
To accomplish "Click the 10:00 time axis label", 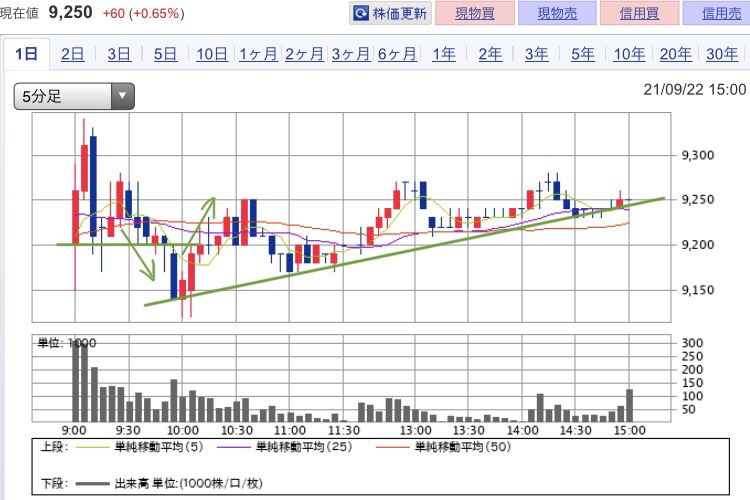I will pos(183,431).
